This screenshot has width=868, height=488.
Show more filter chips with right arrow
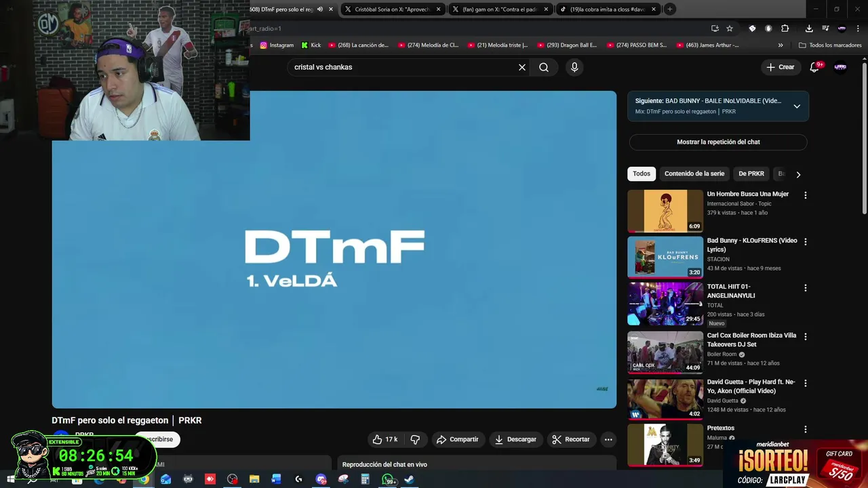(798, 174)
